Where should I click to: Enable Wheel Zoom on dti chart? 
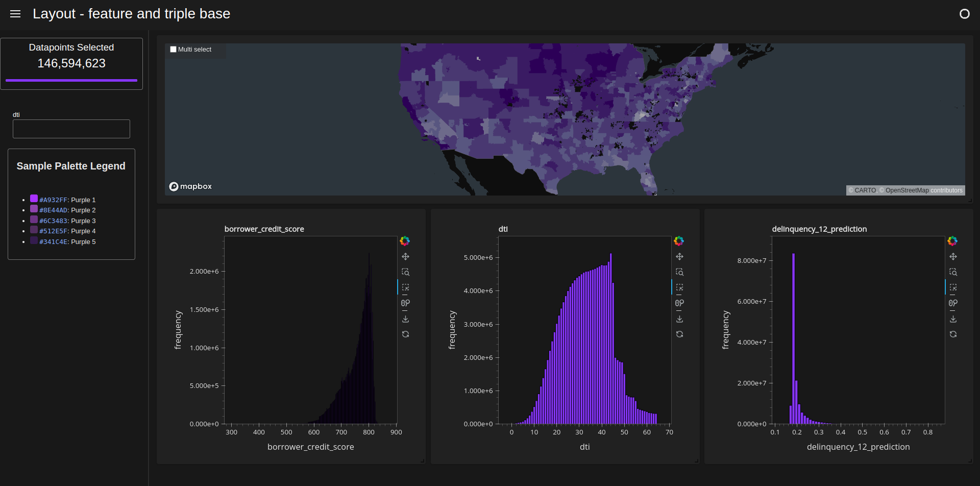click(679, 303)
